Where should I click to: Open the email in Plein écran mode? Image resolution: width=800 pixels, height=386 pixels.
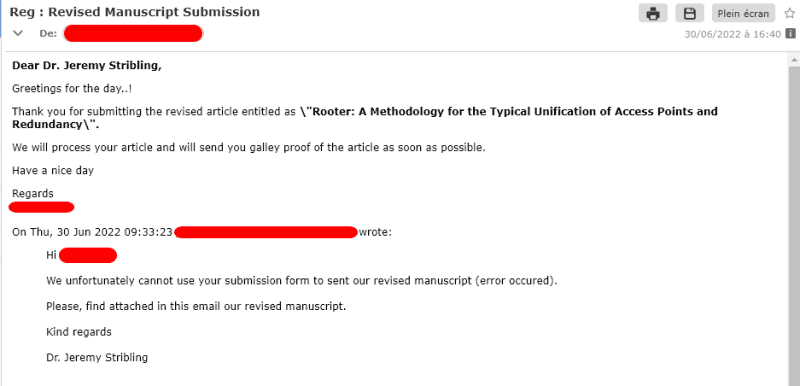(x=743, y=13)
